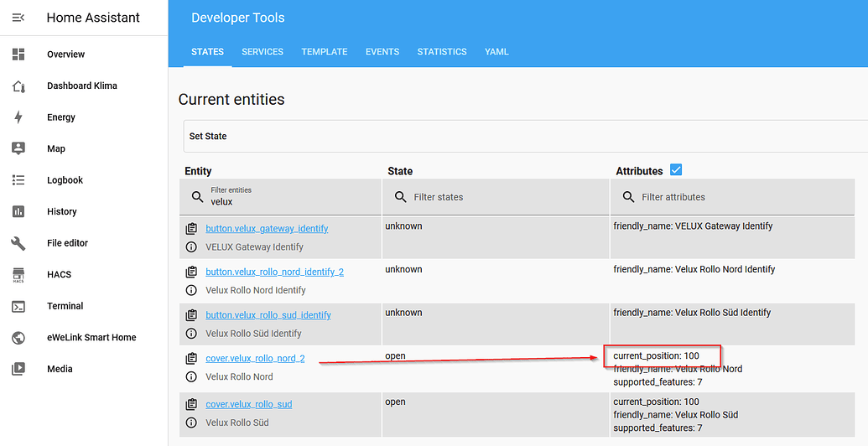The width and height of the screenshot is (868, 446).
Task: Open the button.velux_gateway_identify entity link
Action: 267,229
